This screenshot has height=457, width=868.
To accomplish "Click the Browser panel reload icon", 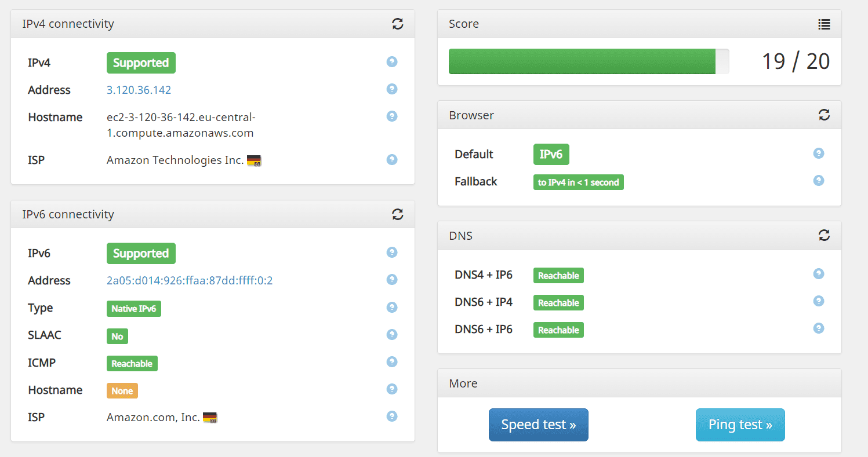I will pos(824,115).
